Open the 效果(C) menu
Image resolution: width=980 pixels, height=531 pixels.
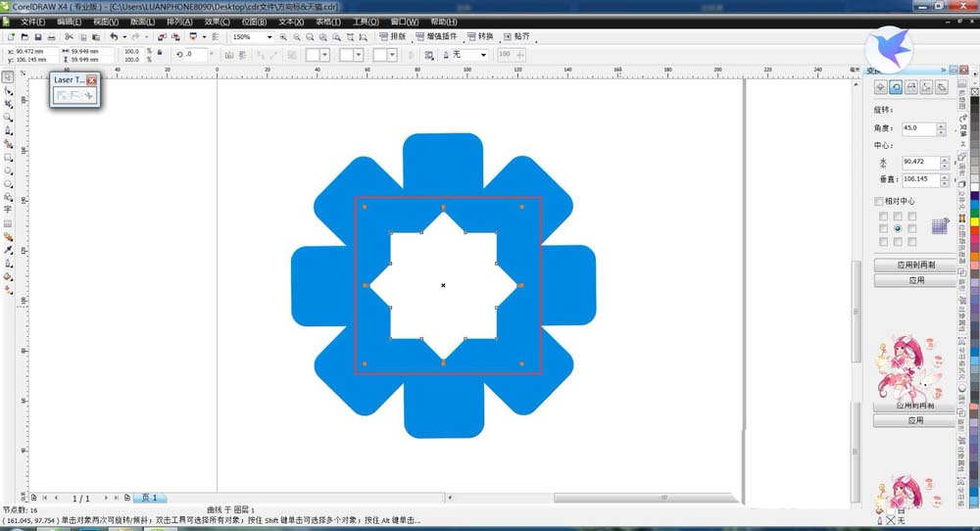coord(218,21)
